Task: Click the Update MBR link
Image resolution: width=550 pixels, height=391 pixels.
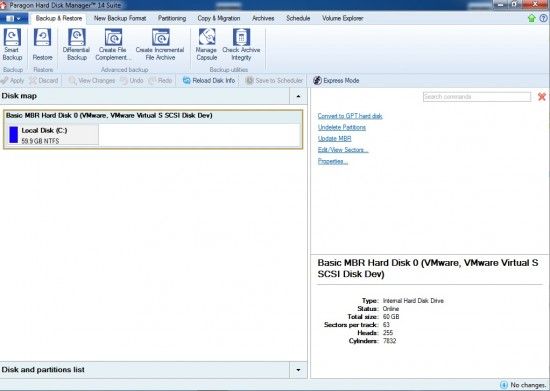Action: point(335,139)
